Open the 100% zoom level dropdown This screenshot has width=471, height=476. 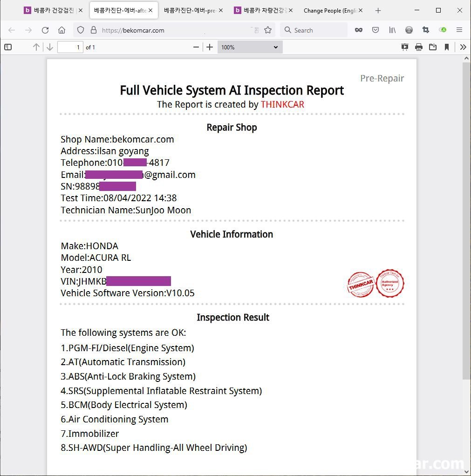click(250, 47)
